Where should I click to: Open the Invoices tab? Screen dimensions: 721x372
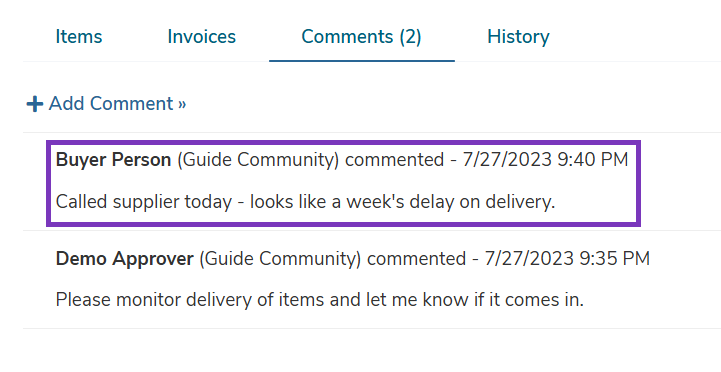click(x=201, y=36)
